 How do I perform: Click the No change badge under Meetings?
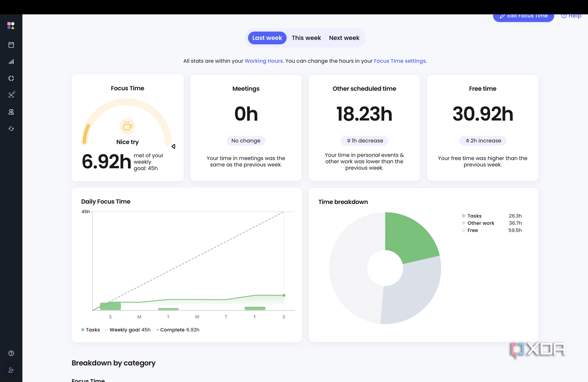click(x=246, y=141)
